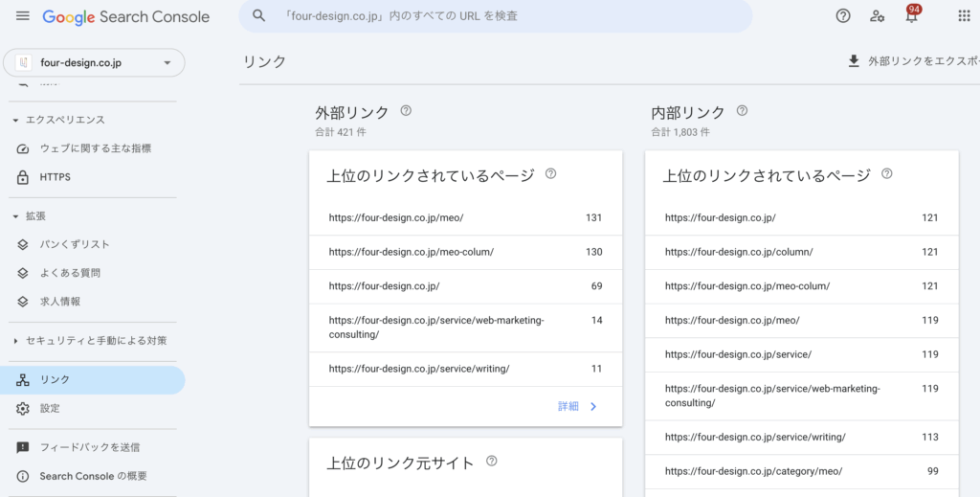Open the hamburger main menu
The image size is (980, 497).
23,16
